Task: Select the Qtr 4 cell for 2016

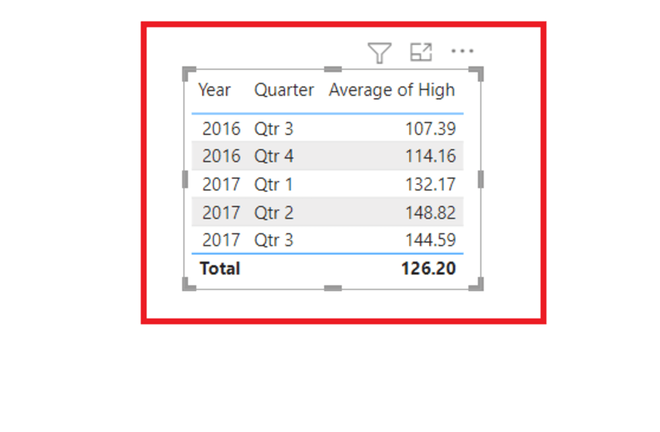Action: tap(274, 156)
